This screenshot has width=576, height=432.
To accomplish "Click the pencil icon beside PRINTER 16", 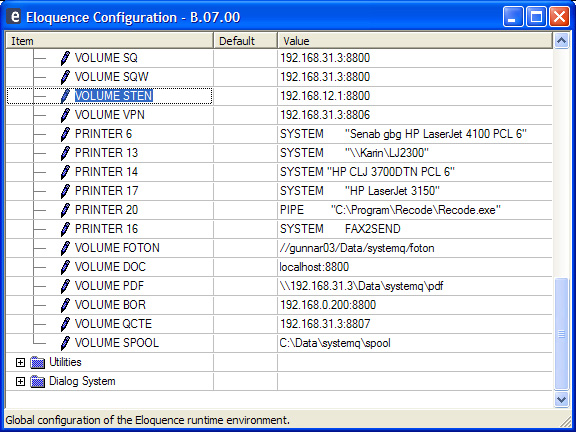I will coord(65,229).
